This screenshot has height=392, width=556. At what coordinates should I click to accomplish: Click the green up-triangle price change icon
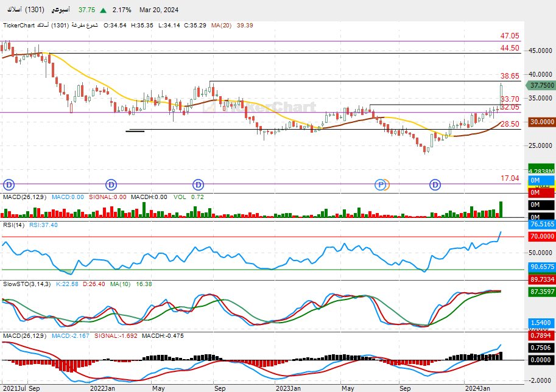pyautogui.click(x=103, y=10)
